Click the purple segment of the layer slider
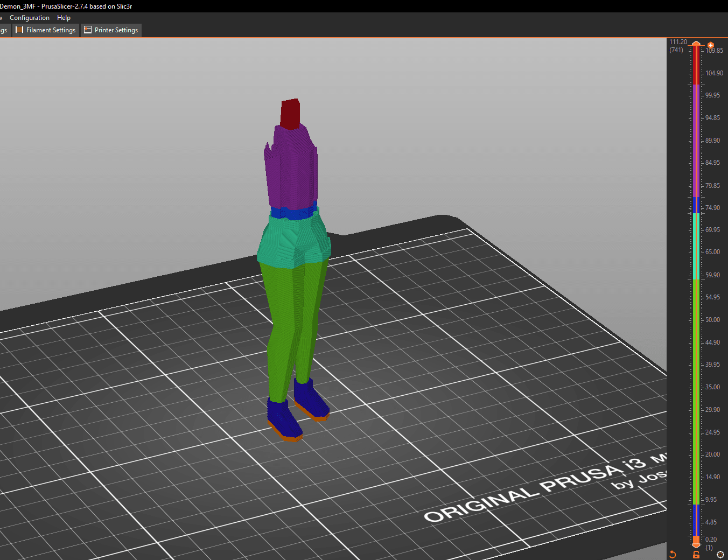The image size is (728, 560). click(696, 140)
